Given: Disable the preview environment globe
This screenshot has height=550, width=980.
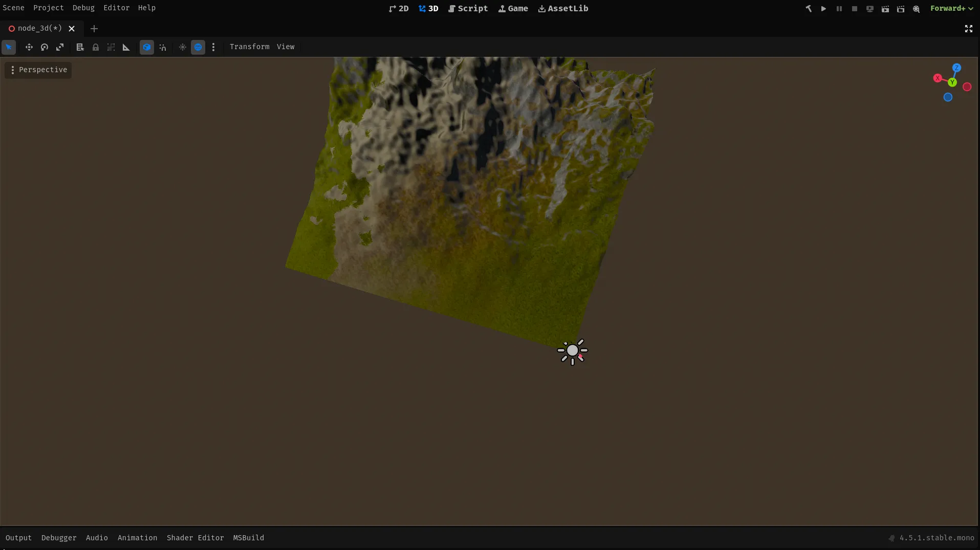Looking at the screenshot, I should coord(198,47).
